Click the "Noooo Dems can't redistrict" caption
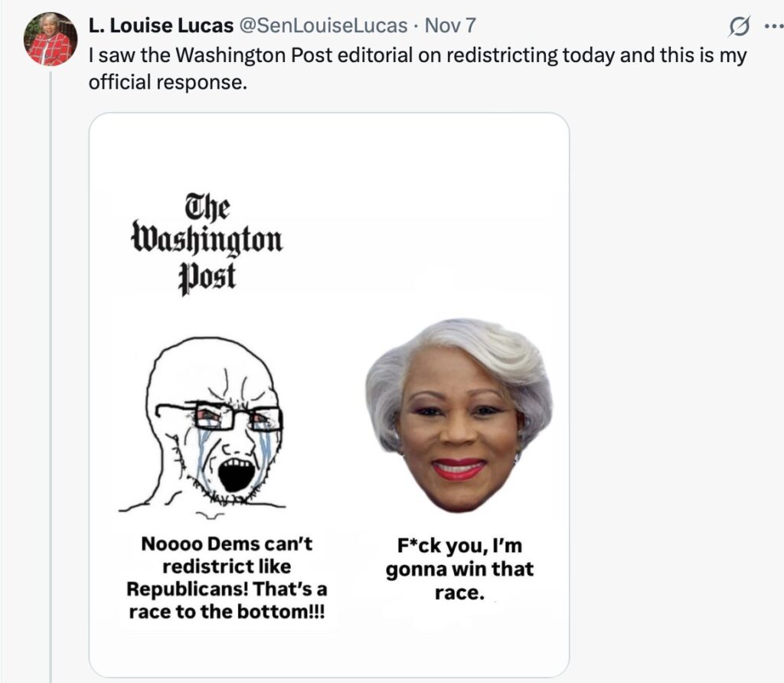The image size is (784, 683). [227, 580]
